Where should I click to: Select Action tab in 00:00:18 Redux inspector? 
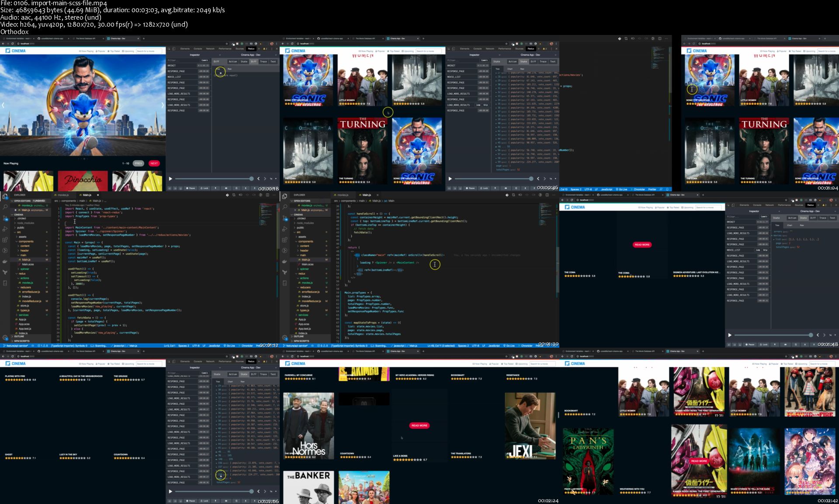click(233, 62)
